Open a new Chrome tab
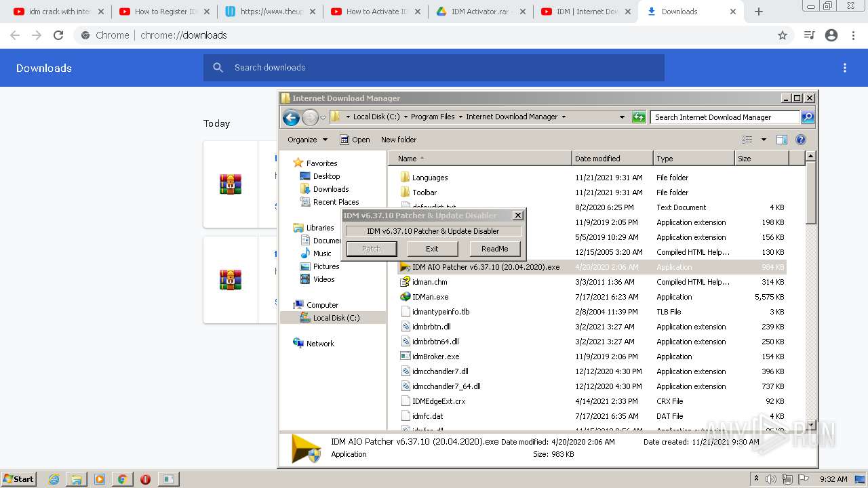The height and width of the screenshot is (488, 868). click(759, 12)
